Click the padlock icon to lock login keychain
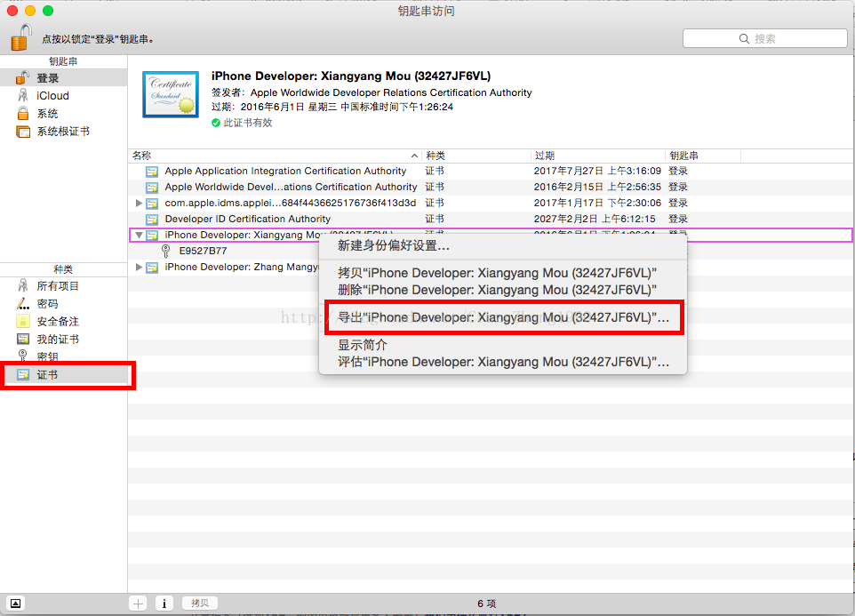 pos(21,37)
